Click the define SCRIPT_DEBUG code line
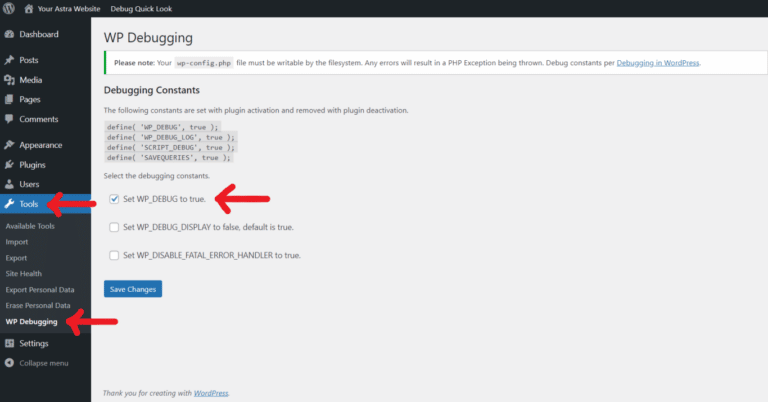This screenshot has width=768, height=402. click(x=171, y=147)
